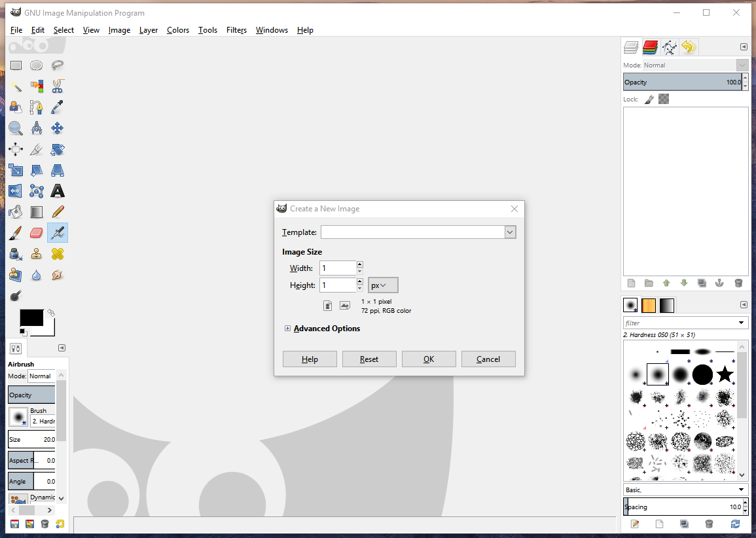Image resolution: width=756 pixels, height=538 pixels.
Task: Switch to the Channels tab
Action: (x=650, y=46)
